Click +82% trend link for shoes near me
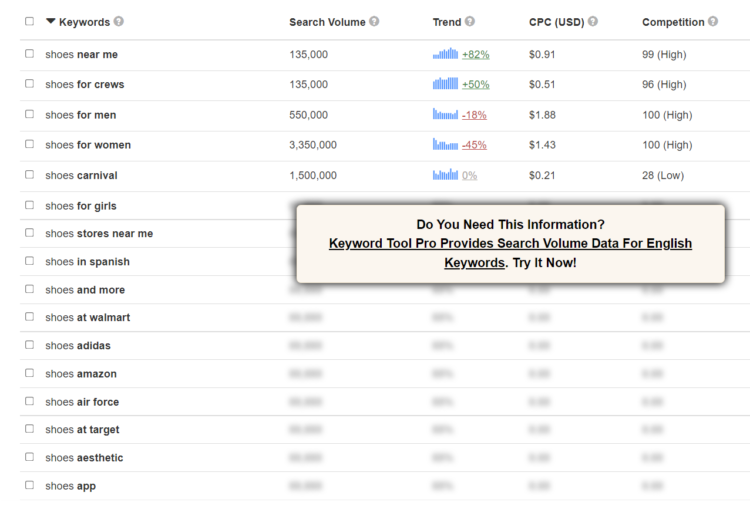This screenshot has width=750, height=506. pyautogui.click(x=475, y=54)
